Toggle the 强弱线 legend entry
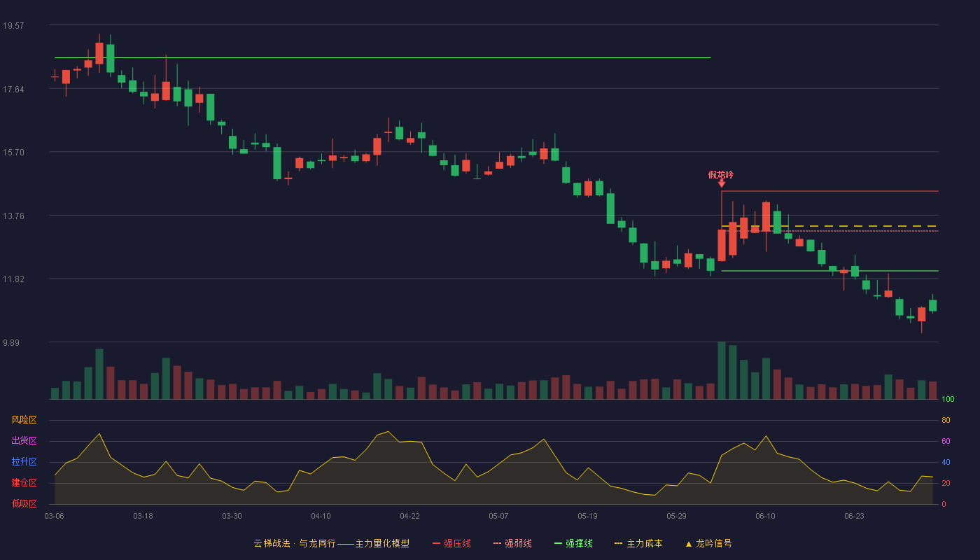The width and height of the screenshot is (980, 560). tap(512, 543)
